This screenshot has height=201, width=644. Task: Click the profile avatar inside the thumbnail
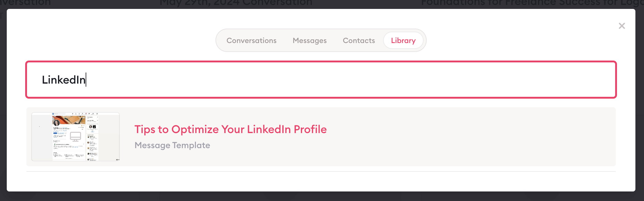click(x=56, y=123)
